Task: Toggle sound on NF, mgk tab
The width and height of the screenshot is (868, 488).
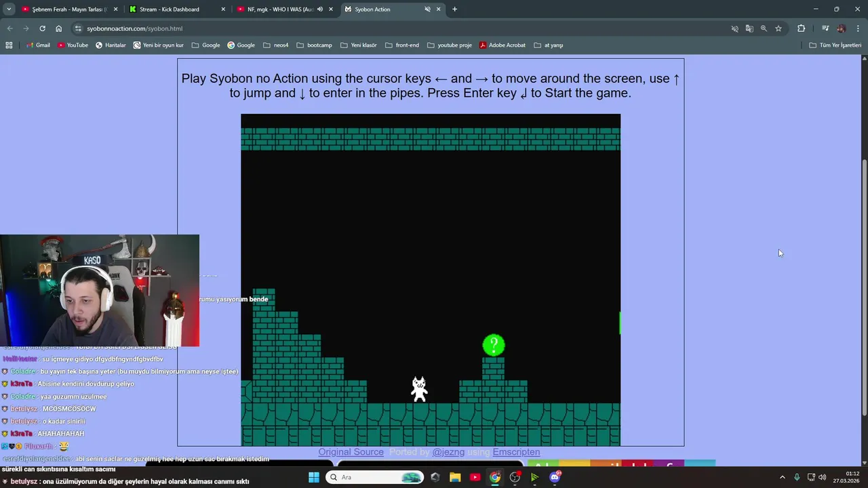Action: pos(319,9)
